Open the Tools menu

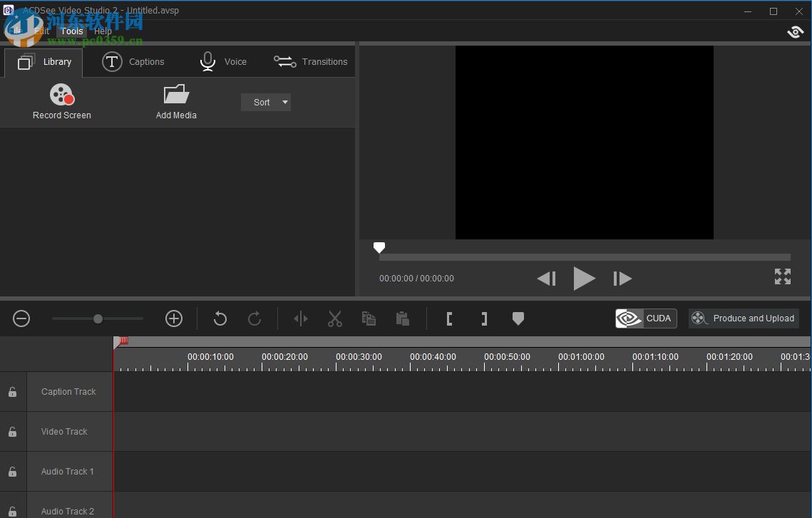71,31
